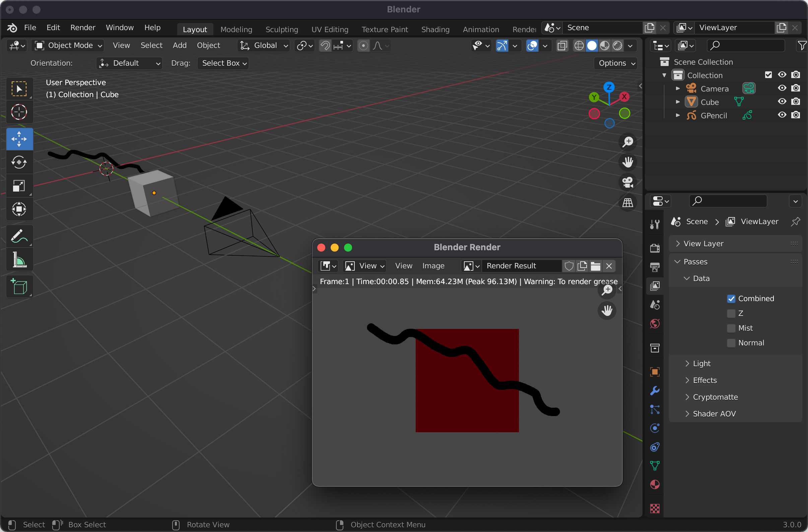
Task: Open the Render menu
Action: 82,27
